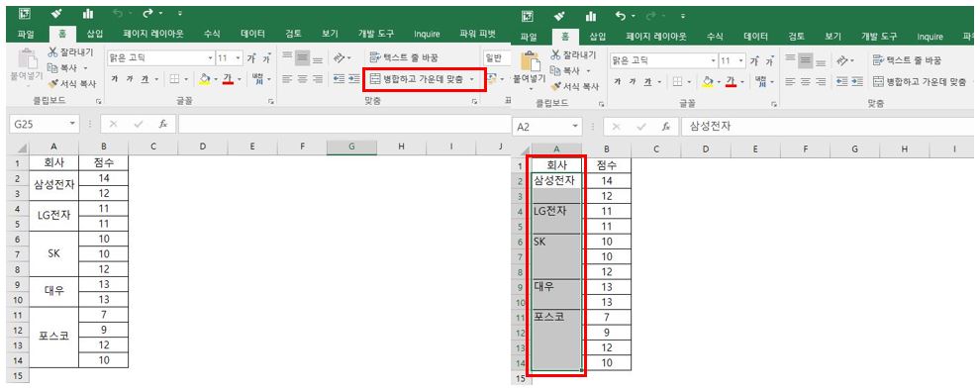This screenshot has height=391, width=980.
Task: Select column G header in the left sheet
Action: point(351,147)
